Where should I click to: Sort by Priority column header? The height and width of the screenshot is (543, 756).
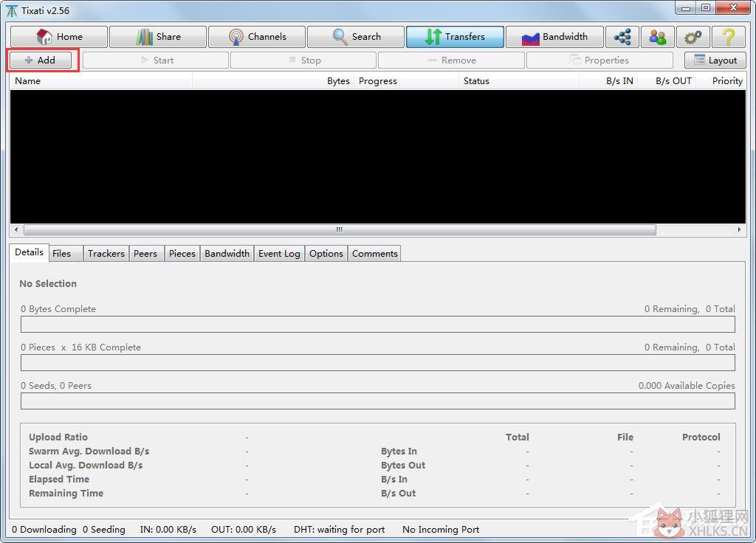[721, 81]
